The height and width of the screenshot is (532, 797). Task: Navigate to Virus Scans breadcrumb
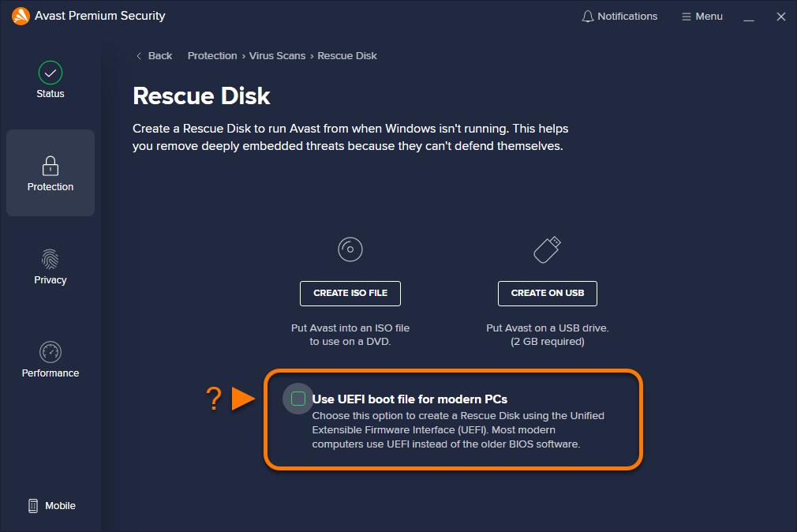coord(277,56)
